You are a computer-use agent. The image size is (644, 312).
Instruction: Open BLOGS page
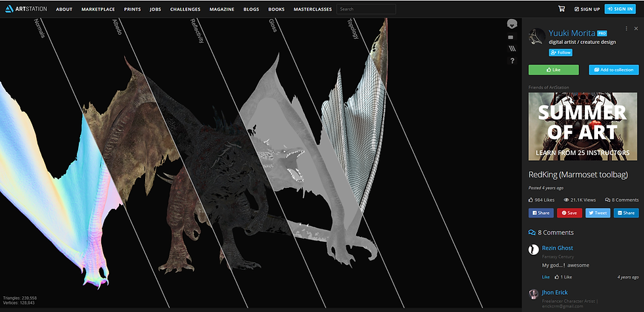pyautogui.click(x=251, y=9)
